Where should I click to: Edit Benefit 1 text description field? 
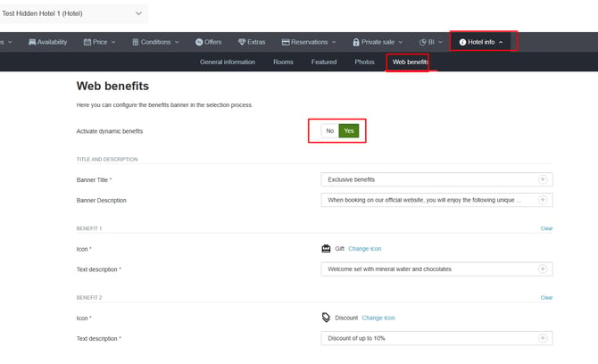coord(436,269)
